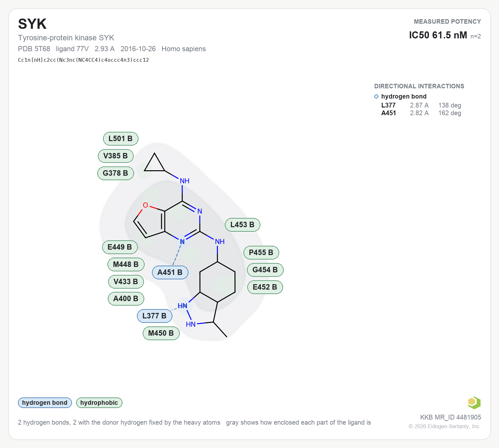Select the L377 B hydrogen bond residue
The image size is (499, 448).
click(154, 316)
